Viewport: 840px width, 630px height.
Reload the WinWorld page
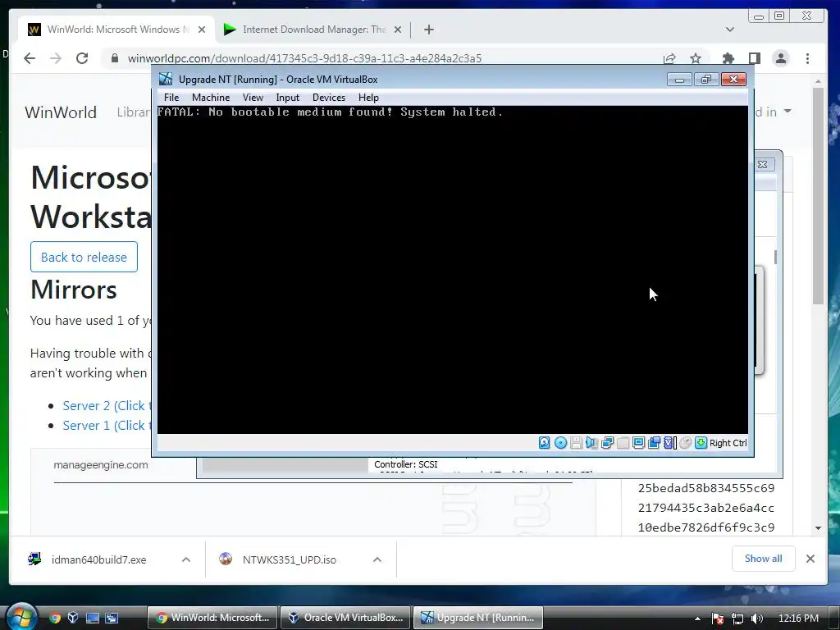pos(82,58)
